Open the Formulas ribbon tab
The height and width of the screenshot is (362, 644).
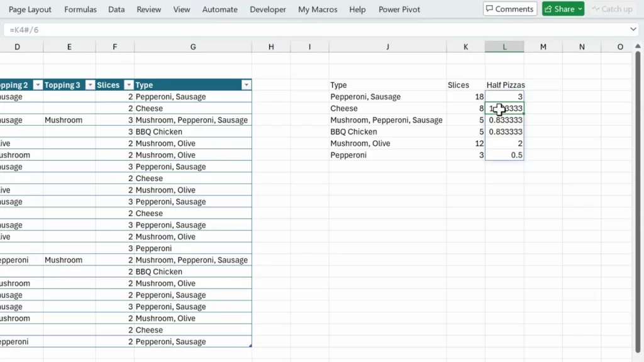pos(80,9)
